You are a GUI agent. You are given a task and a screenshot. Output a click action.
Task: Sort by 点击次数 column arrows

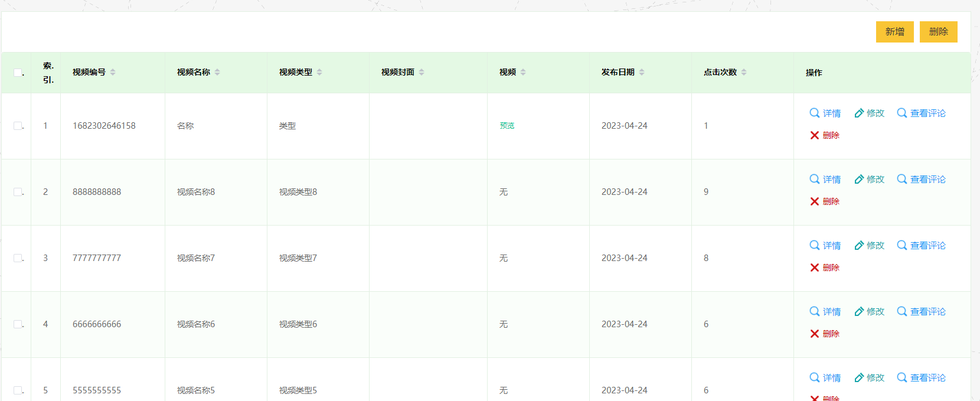point(744,72)
